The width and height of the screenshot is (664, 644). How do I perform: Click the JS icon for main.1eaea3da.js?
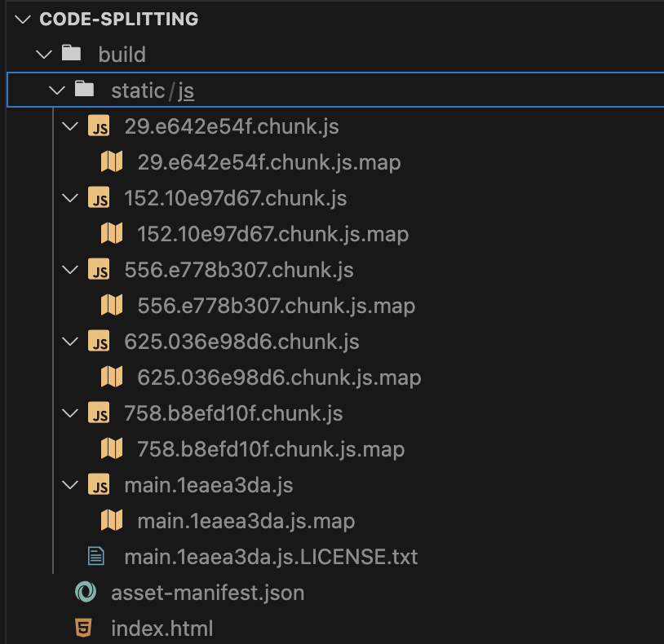tap(99, 484)
